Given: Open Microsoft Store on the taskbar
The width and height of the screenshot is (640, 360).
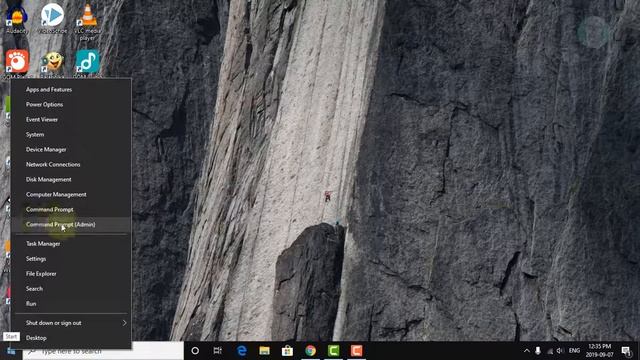Looking at the screenshot, I should pyautogui.click(x=287, y=351).
